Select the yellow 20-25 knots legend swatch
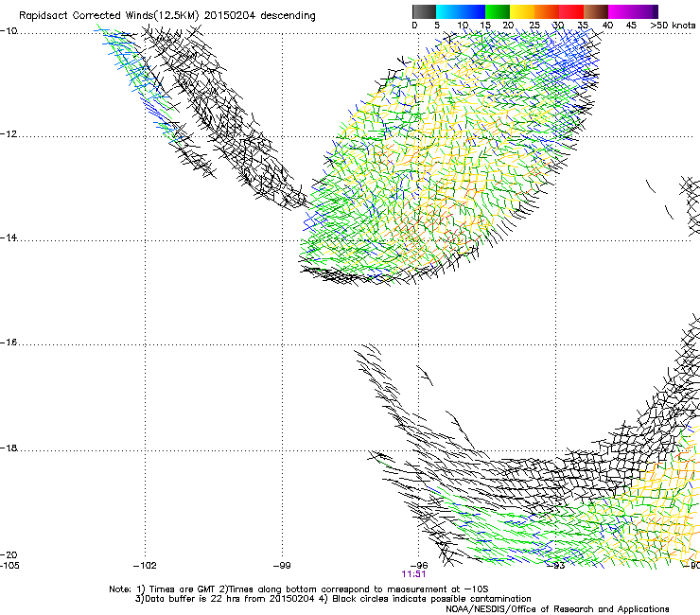This screenshot has height=615, width=700. point(522,11)
